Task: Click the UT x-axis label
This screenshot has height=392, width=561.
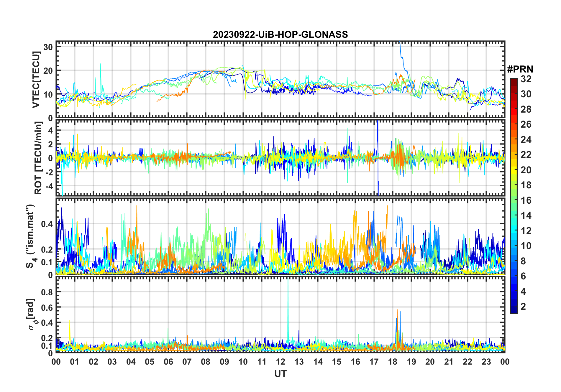Action: tap(280, 374)
